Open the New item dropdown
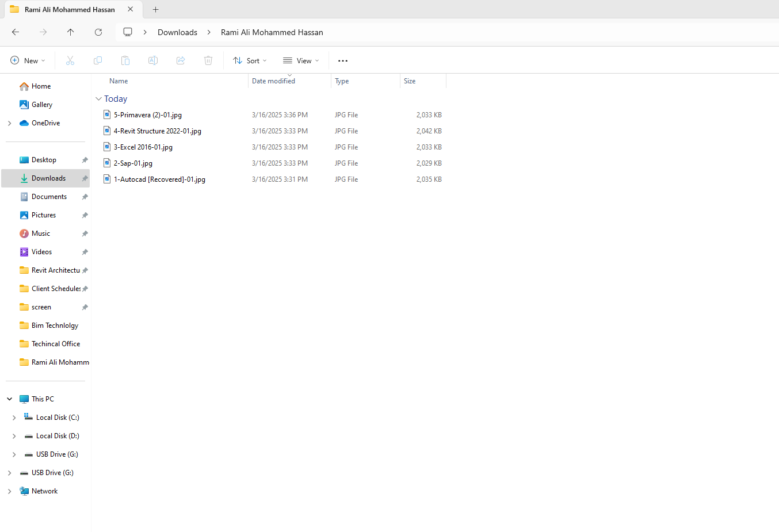Screen dimensions: 779x532 28,60
